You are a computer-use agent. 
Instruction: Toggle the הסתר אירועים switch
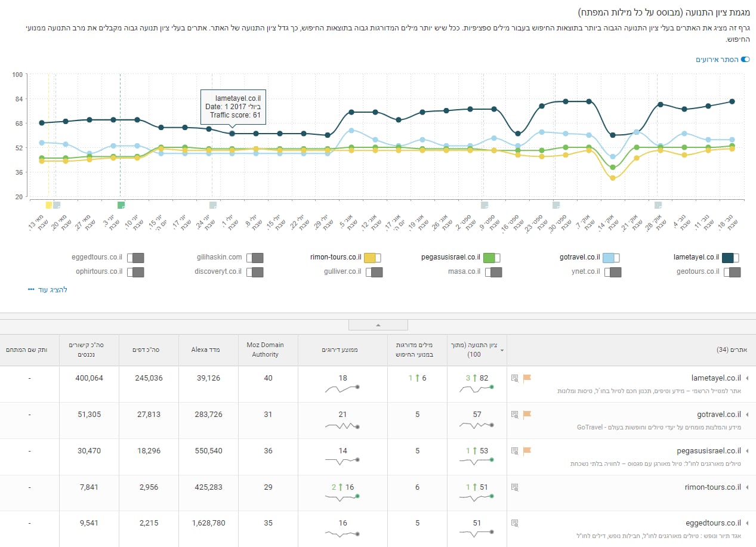pos(745,60)
